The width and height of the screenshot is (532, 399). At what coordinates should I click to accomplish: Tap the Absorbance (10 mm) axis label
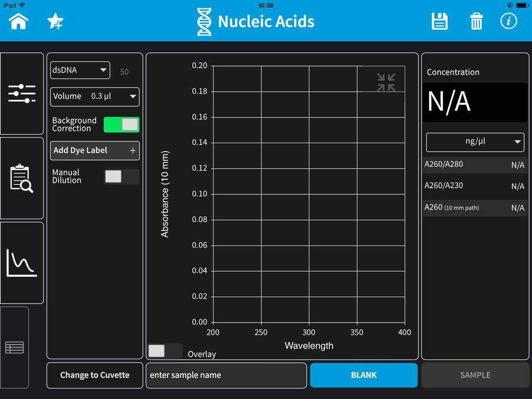165,194
